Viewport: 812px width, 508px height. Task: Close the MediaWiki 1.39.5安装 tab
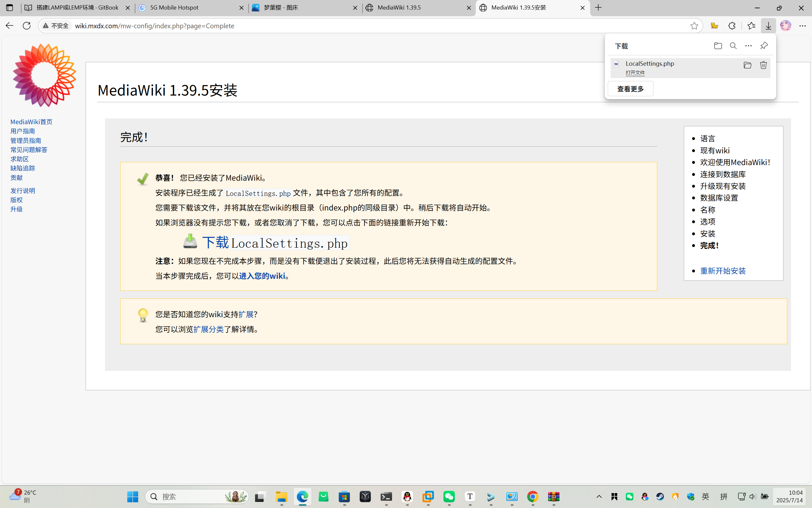coord(582,8)
